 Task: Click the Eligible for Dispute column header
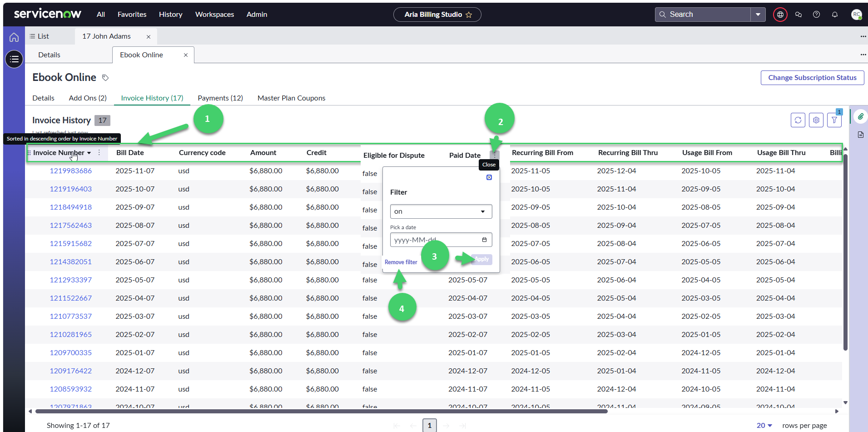click(394, 156)
